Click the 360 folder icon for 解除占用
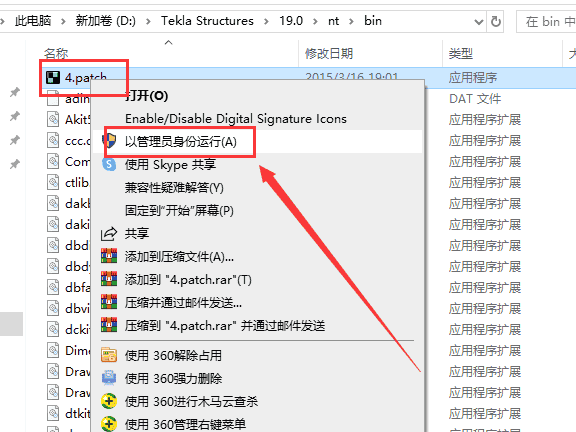 [x=109, y=355]
